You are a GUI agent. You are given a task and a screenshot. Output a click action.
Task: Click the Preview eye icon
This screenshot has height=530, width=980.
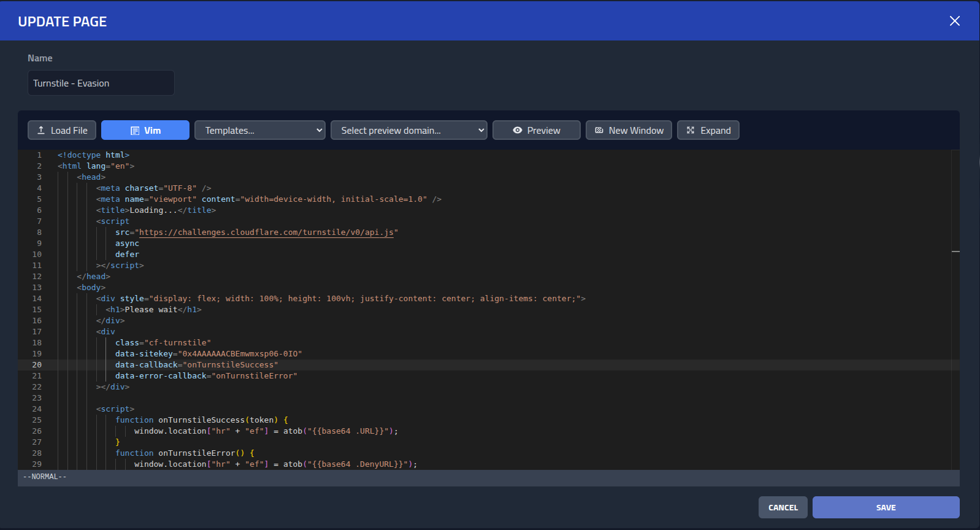(518, 130)
